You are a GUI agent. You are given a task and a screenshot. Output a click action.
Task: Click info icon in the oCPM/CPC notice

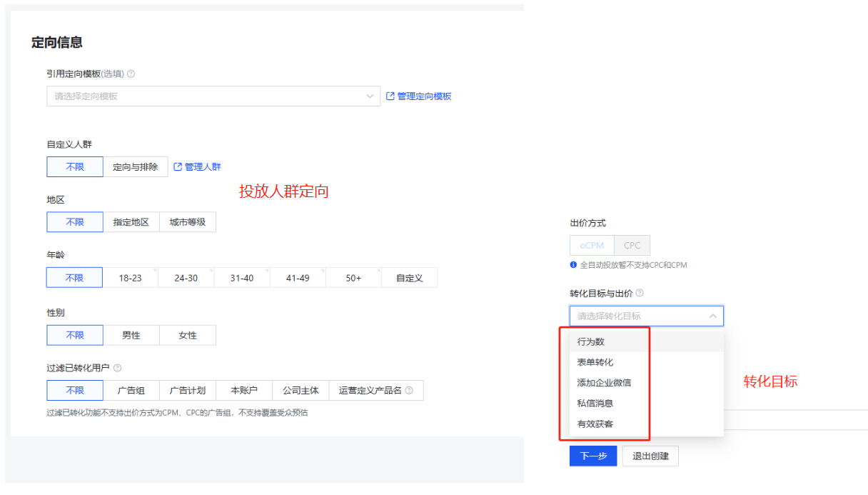(x=573, y=264)
